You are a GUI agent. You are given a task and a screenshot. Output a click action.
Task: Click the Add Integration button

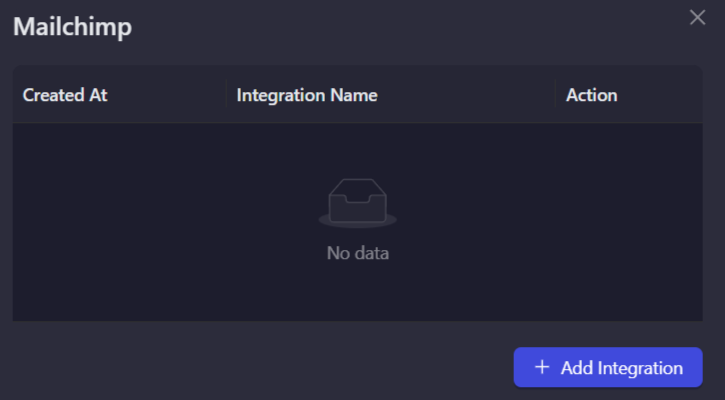(608, 367)
